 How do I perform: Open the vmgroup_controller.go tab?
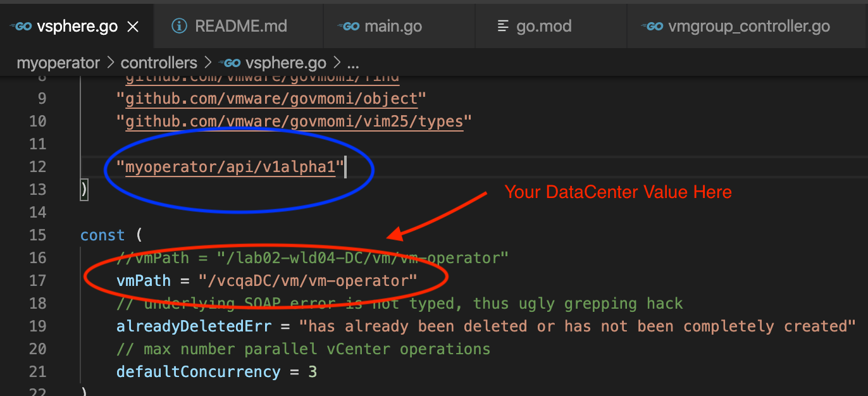click(747, 26)
